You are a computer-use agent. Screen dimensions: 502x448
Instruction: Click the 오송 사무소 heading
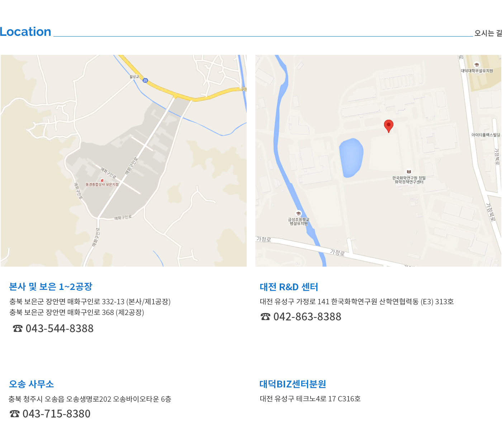31,384
